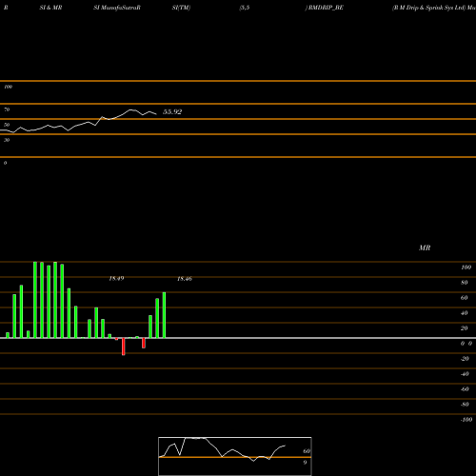Click the MR axis label -100
Image resolution: width=476 pixels, height=476 pixels.
pos(466,420)
